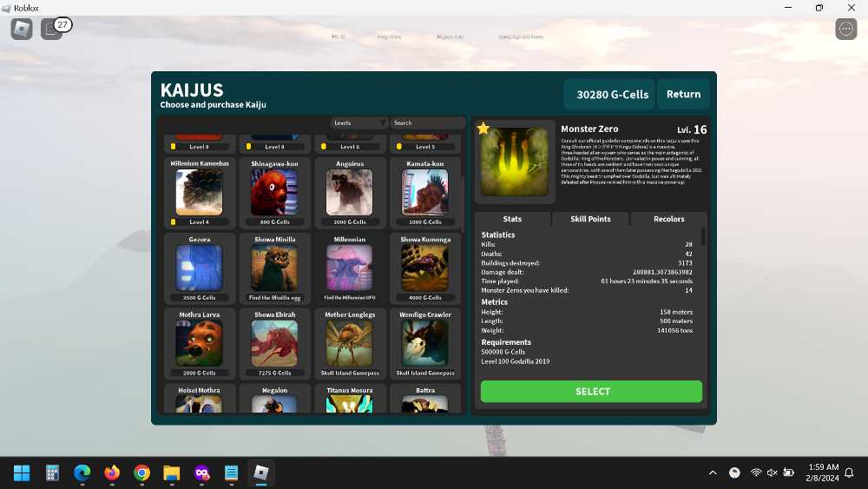Viewport: 868px width, 489px height.
Task: Click 'Find the Minilla egg' label
Action: [x=274, y=298]
